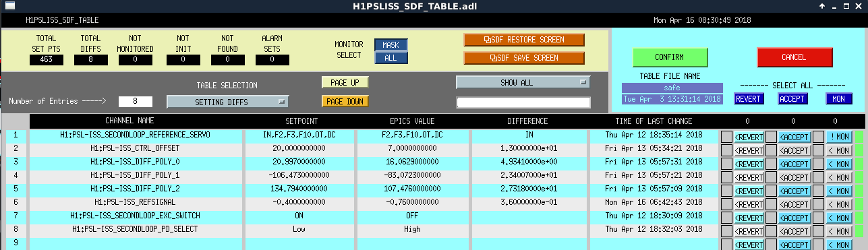Click MON button for REFSIGNAL row
This screenshot has width=868, height=250.
pyautogui.click(x=839, y=204)
